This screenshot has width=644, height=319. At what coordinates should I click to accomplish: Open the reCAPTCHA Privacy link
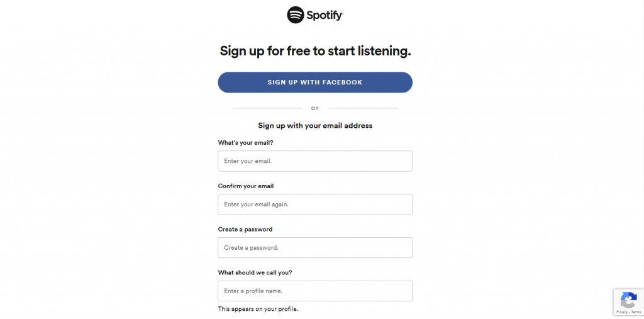[622, 313]
